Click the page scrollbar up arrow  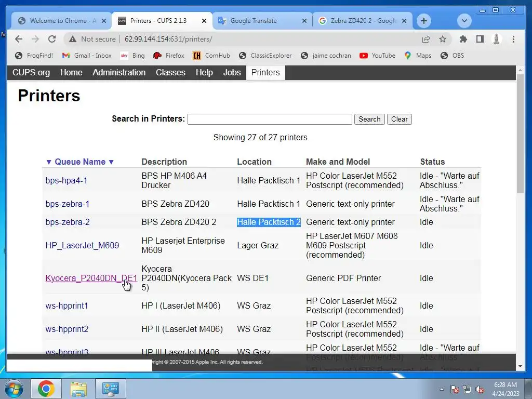pyautogui.click(x=520, y=70)
